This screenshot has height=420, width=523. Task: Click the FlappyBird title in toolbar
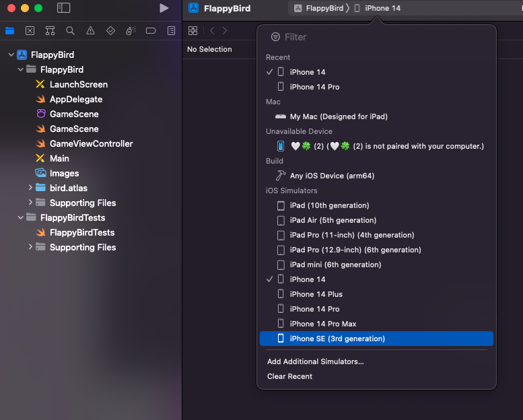point(227,8)
